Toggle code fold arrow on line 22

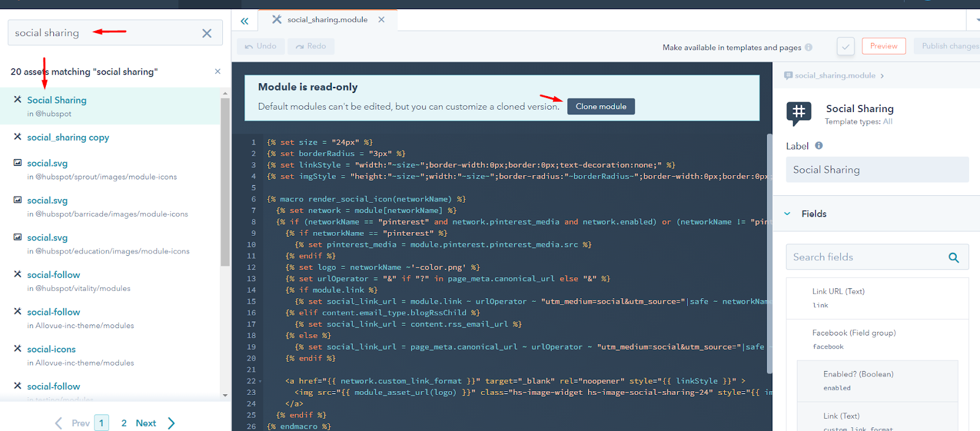click(260, 381)
